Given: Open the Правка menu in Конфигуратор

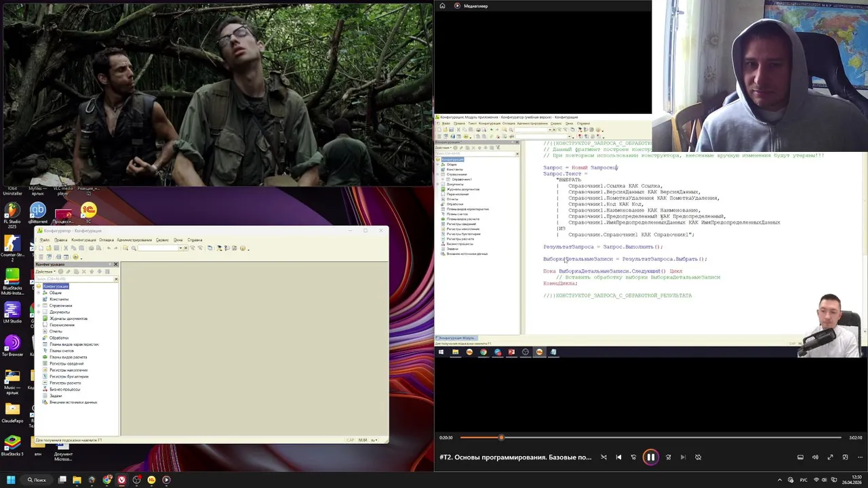Looking at the screenshot, I should click(61, 240).
